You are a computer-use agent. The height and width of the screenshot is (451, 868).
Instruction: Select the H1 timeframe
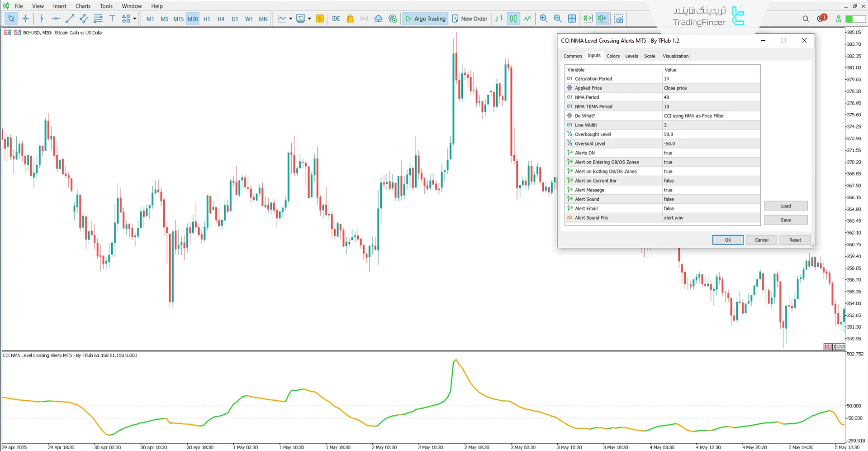point(207,19)
